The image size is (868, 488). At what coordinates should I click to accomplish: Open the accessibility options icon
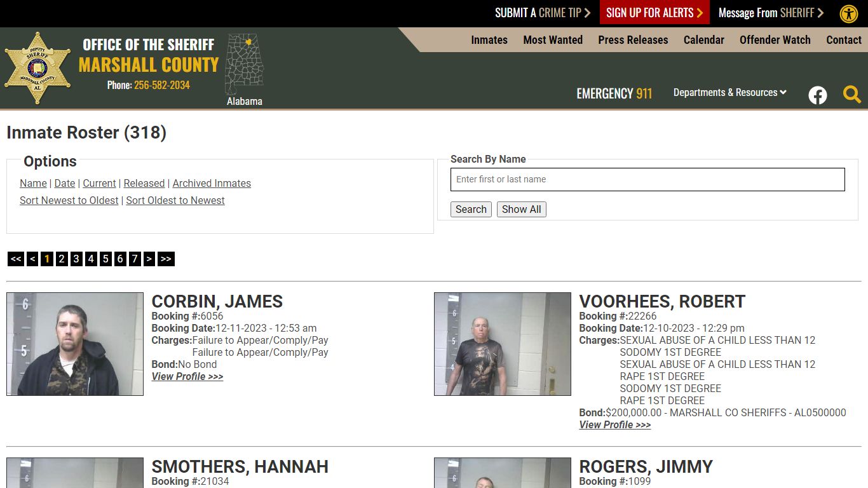tap(849, 13)
